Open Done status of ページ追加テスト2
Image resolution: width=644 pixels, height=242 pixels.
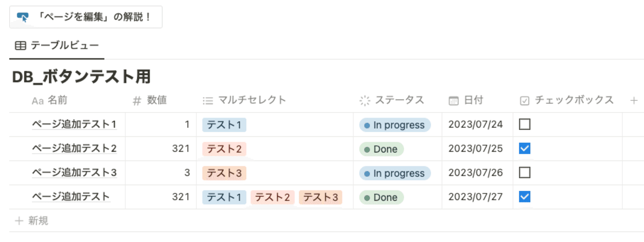(x=382, y=149)
